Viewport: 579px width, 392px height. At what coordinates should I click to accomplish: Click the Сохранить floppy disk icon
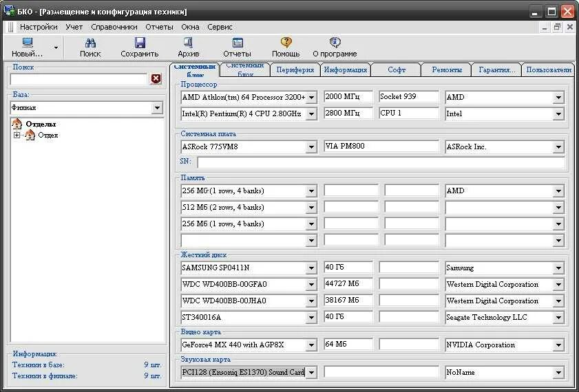pos(140,43)
